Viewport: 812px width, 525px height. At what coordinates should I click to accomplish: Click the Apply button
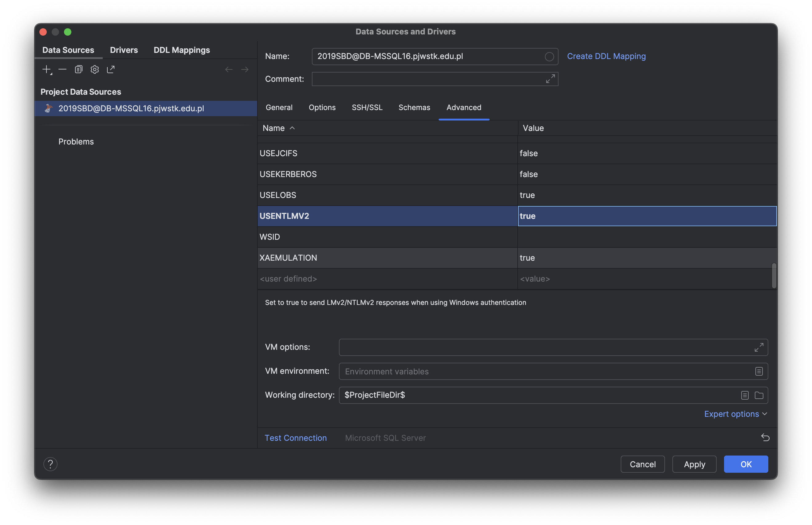pyautogui.click(x=694, y=464)
